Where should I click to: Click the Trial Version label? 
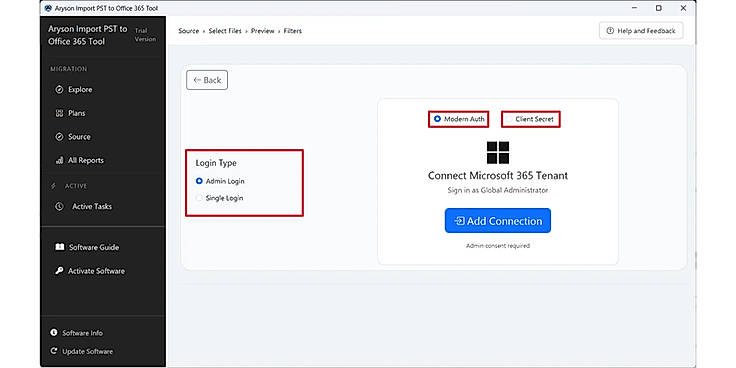click(x=145, y=35)
